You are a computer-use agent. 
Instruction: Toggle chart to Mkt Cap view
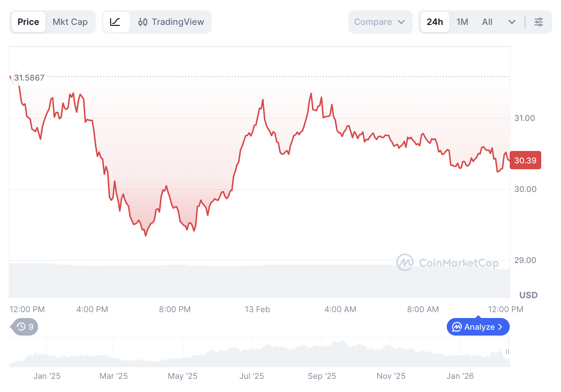click(x=70, y=22)
